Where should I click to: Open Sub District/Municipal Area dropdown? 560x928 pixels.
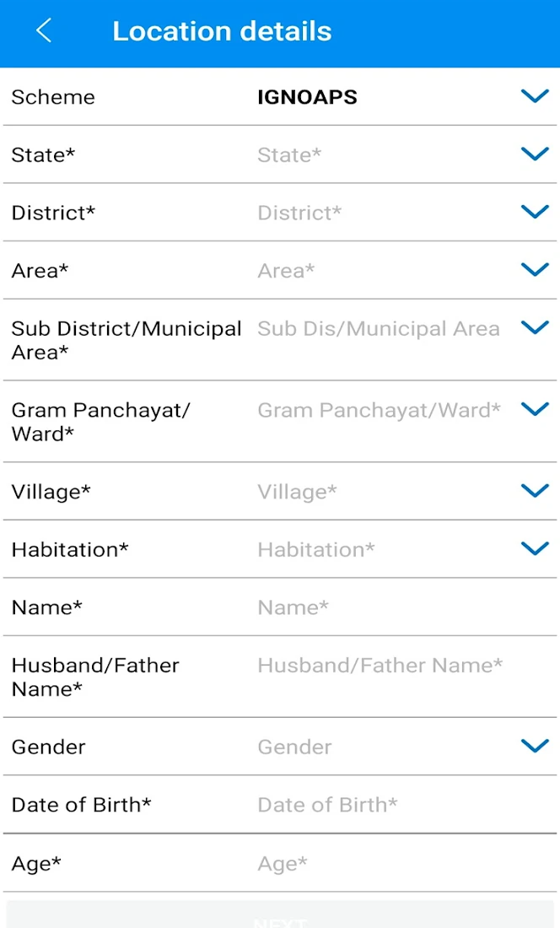[x=535, y=327]
